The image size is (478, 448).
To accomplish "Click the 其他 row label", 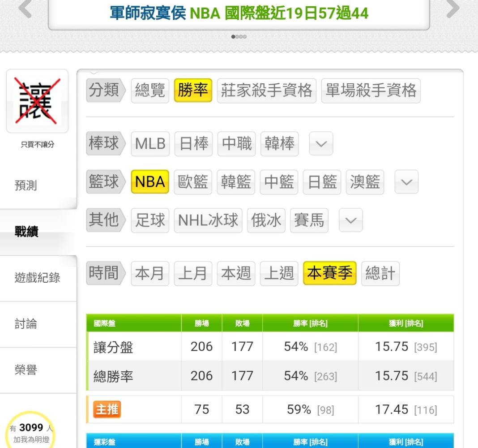I will pyautogui.click(x=105, y=220).
